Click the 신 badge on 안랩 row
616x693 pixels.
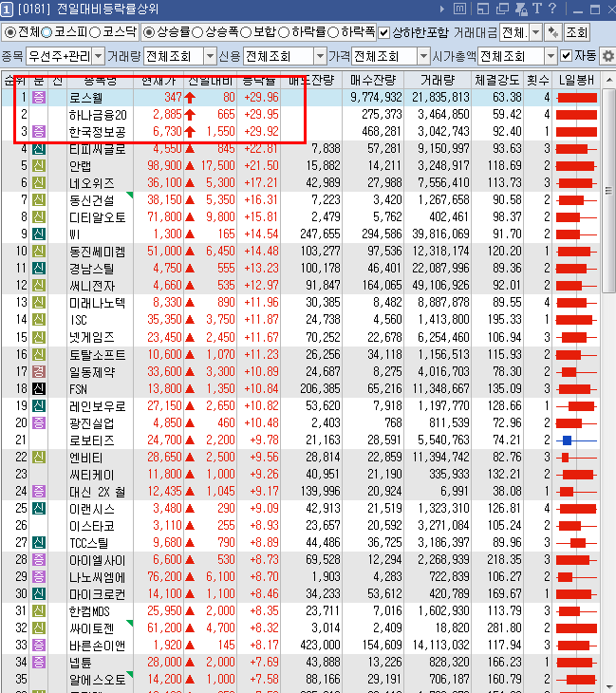pos(39,166)
